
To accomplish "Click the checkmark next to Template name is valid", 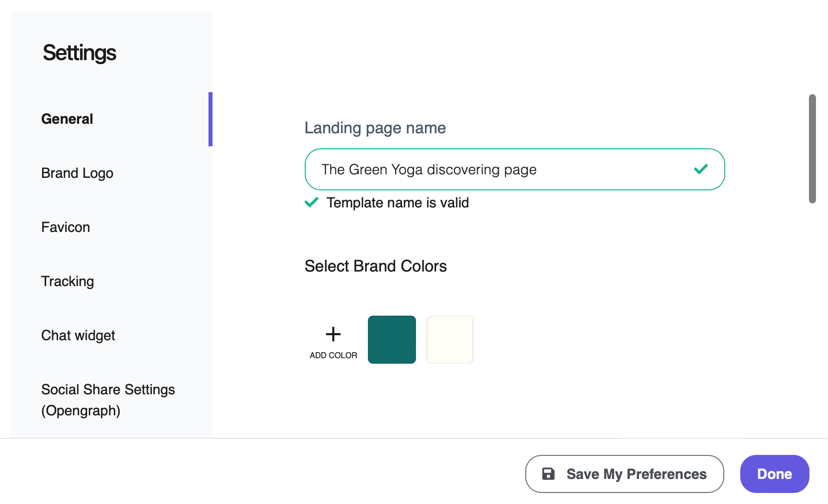I will pos(311,202).
